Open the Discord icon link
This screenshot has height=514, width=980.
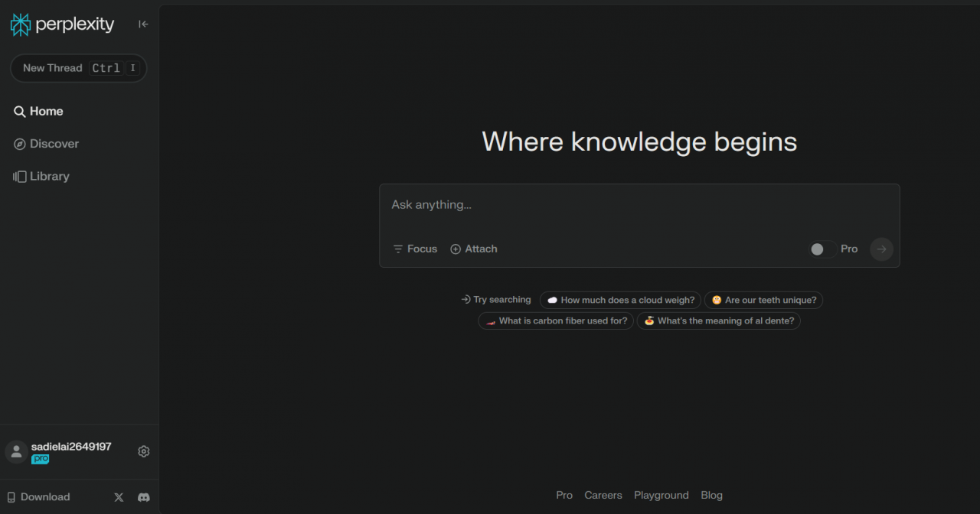point(143,497)
